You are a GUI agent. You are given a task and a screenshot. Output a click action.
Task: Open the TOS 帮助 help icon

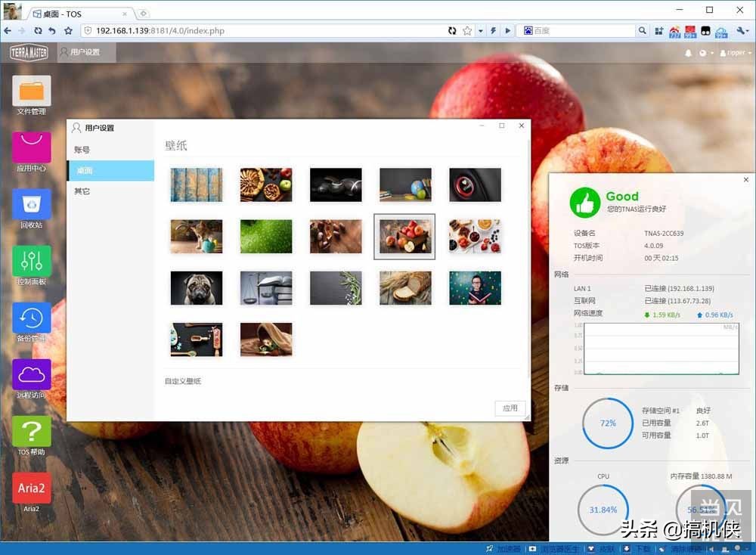coord(32,431)
